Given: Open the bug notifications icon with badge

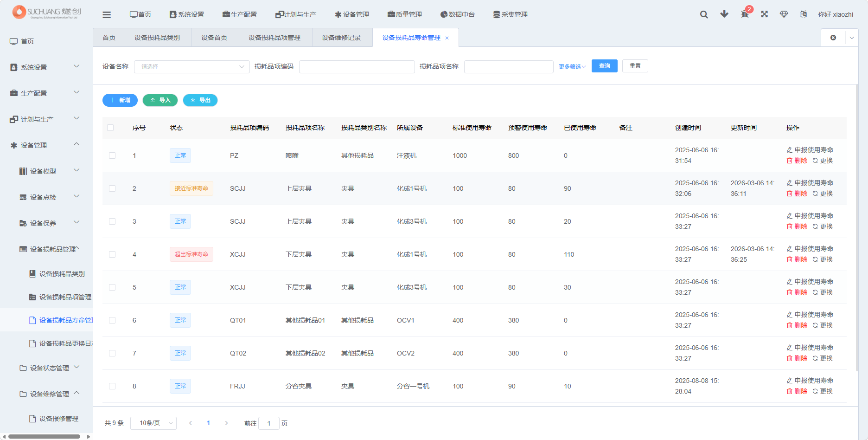Looking at the screenshot, I should click(x=745, y=14).
